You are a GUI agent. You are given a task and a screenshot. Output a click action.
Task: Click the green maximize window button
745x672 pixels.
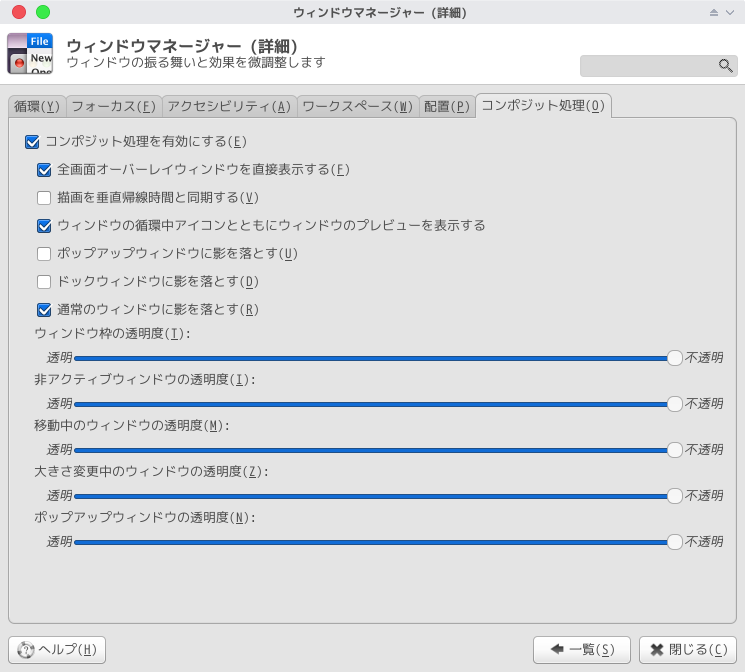coord(43,12)
